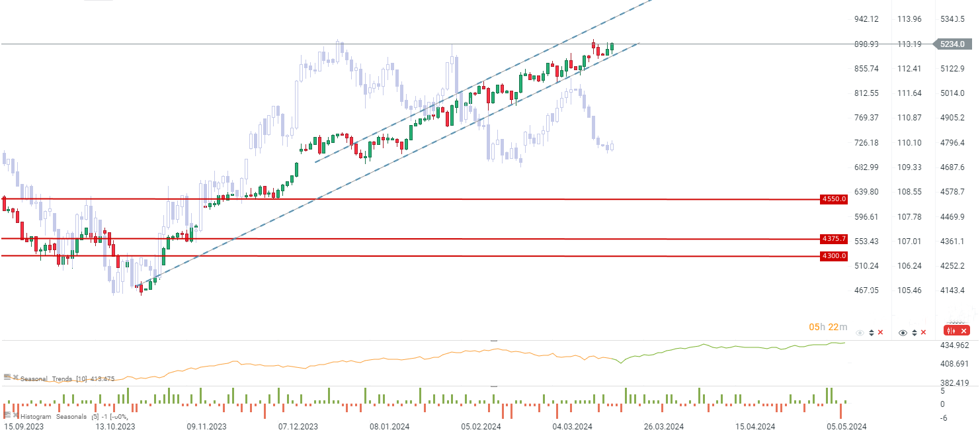Screen dimensions: 980x442
Task: Click the 05h 22m candle countdown timer
Action: click(x=828, y=327)
